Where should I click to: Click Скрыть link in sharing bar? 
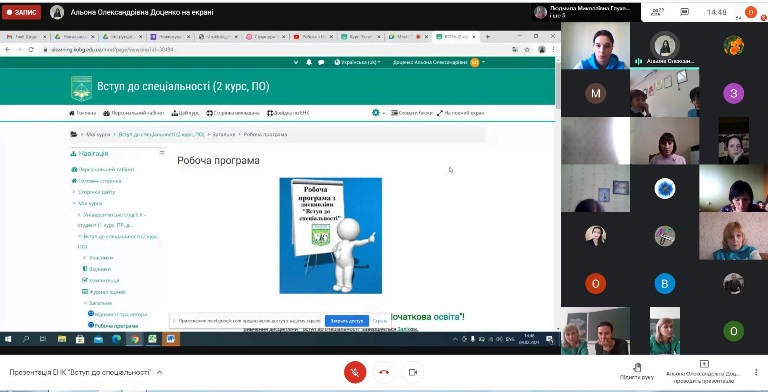[380, 321]
